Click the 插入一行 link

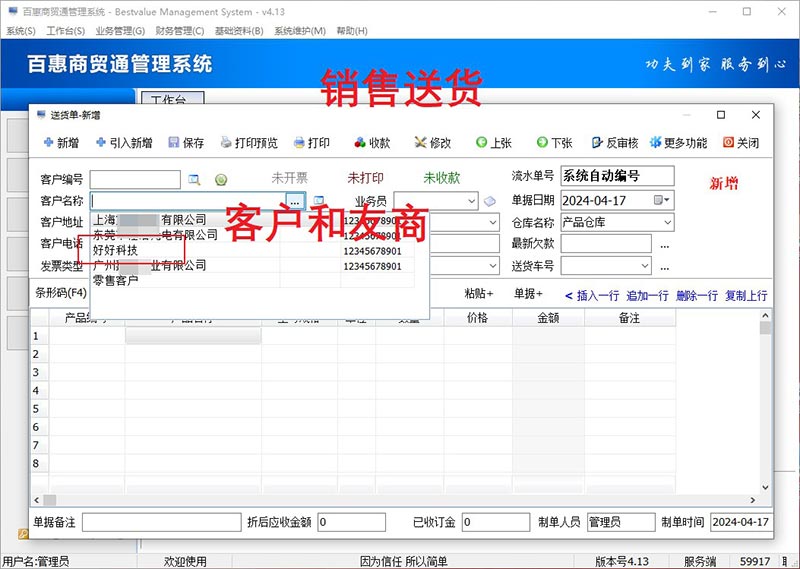[597, 295]
